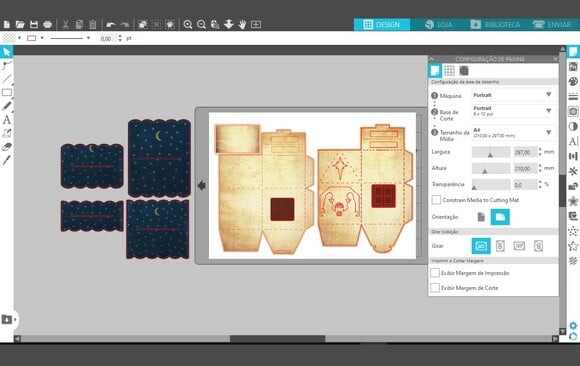This screenshot has width=580, height=366.
Task: Copy selection using the copy icon
Action: [79, 24]
